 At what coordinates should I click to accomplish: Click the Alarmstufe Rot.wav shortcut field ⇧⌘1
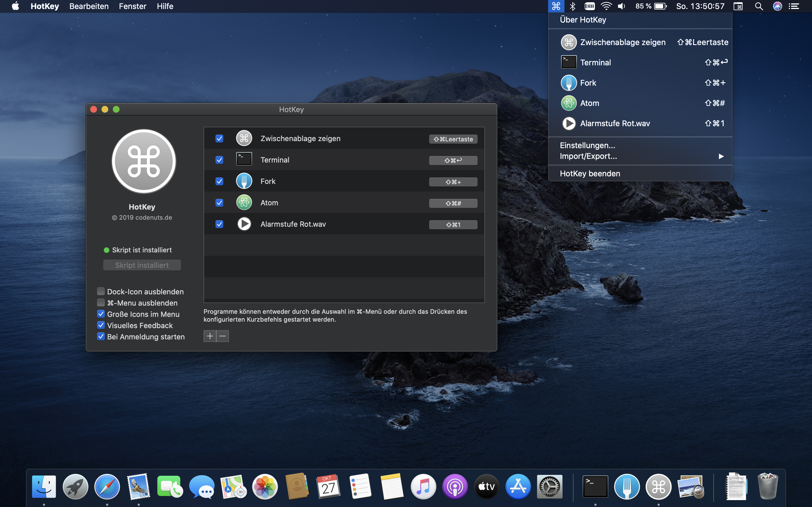pyautogui.click(x=453, y=225)
